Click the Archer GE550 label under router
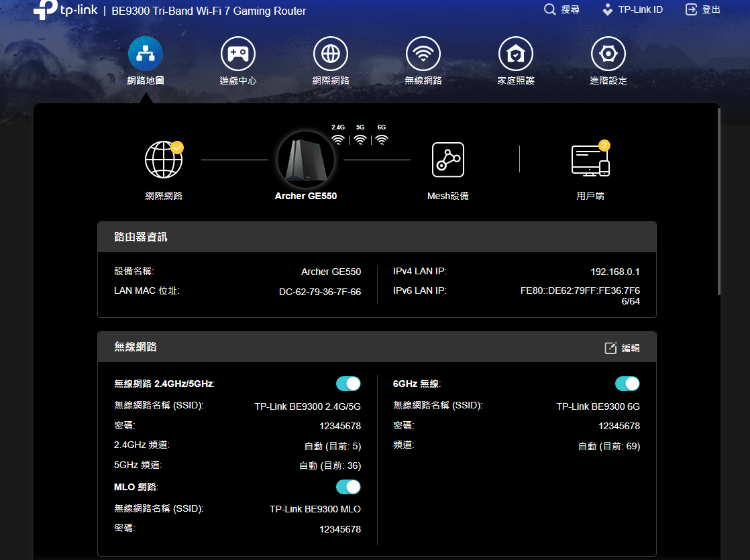This screenshot has width=750, height=560. pyautogui.click(x=306, y=196)
